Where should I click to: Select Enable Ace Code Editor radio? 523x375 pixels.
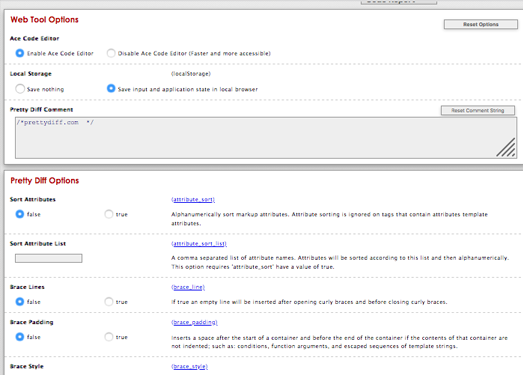[x=20, y=53]
